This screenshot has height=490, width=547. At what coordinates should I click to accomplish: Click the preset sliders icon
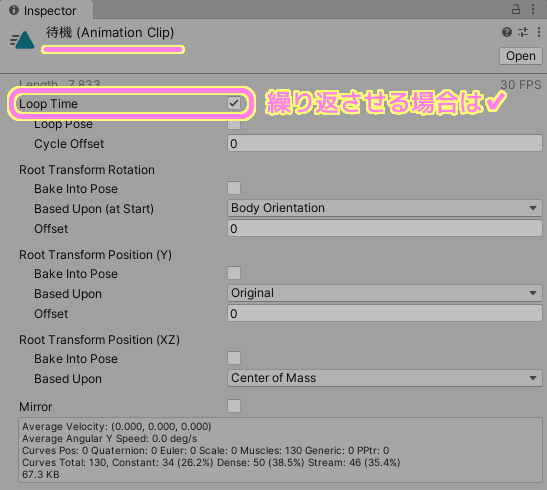point(523,32)
